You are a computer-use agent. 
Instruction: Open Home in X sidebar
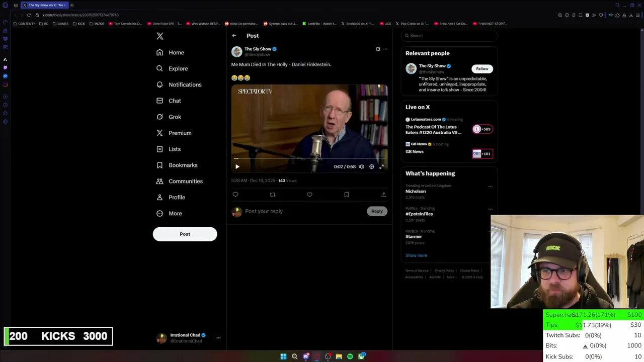170,52
